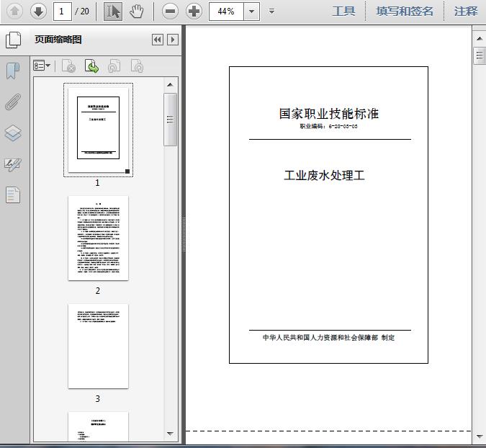Open the 注释 pane
The width and height of the screenshot is (486, 448).
click(x=466, y=12)
